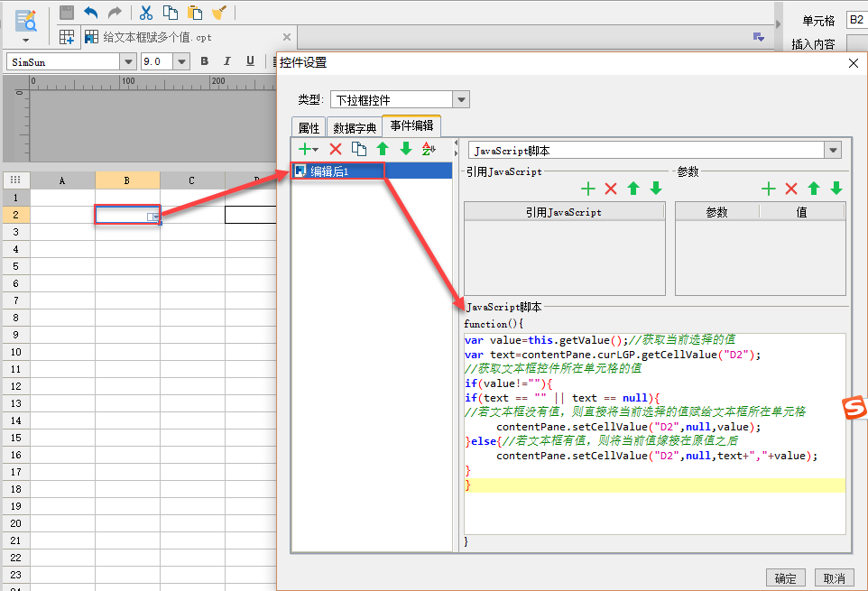The height and width of the screenshot is (591, 868).
Task: Collapse the right panel arrow
Action: [779, 24]
